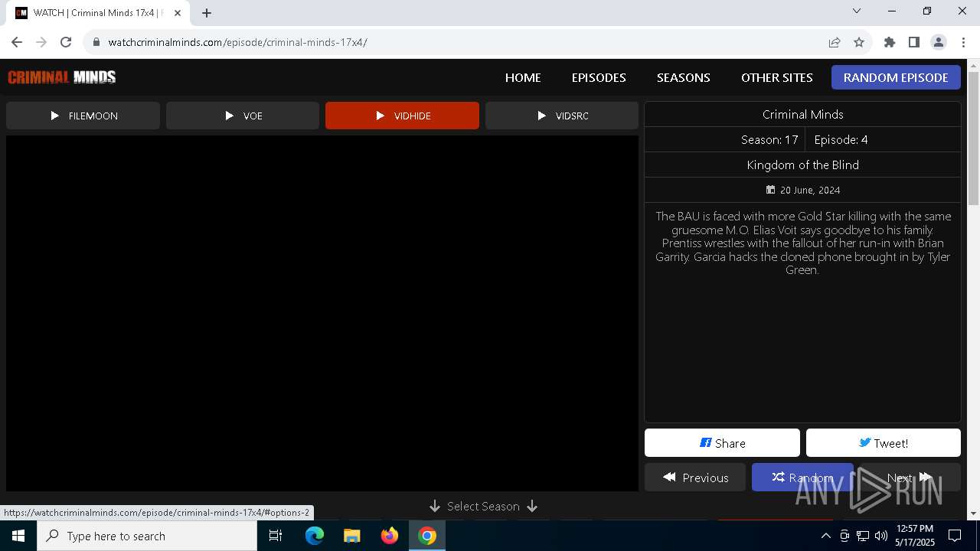980x551 pixels.
Task: Click the RANDOM EPISODE button
Action: pos(896,77)
